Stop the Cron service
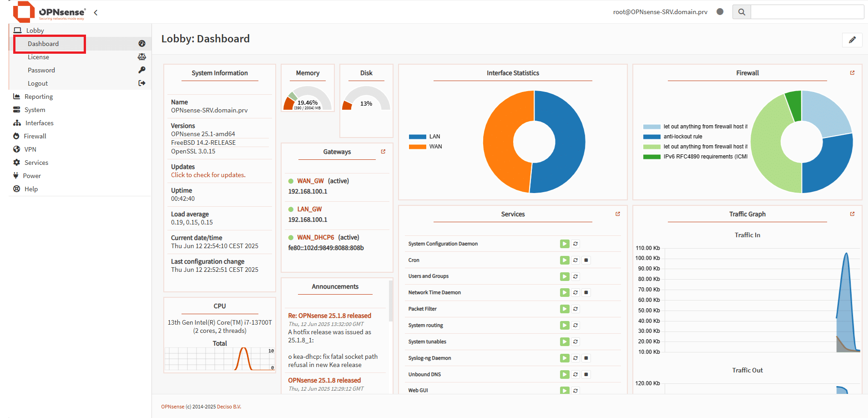This screenshot has height=418, width=868. [586, 260]
